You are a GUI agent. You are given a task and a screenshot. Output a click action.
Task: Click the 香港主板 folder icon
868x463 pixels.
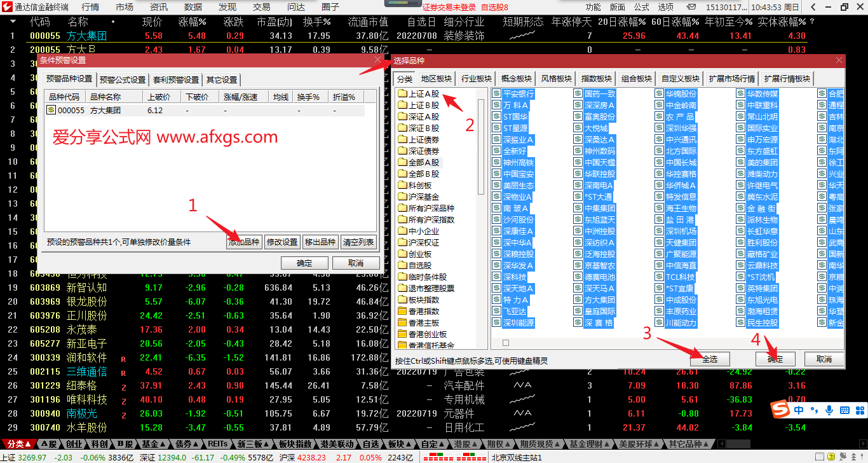pyautogui.click(x=402, y=323)
